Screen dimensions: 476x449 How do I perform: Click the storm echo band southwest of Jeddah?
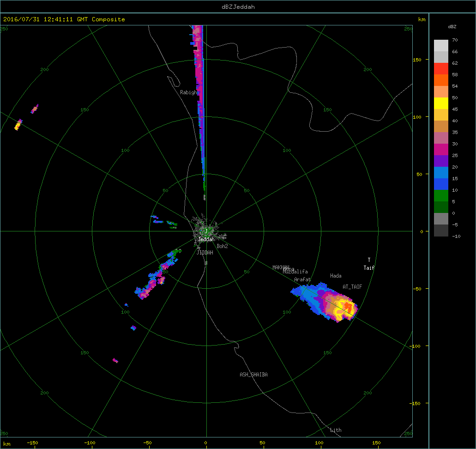(x=158, y=274)
